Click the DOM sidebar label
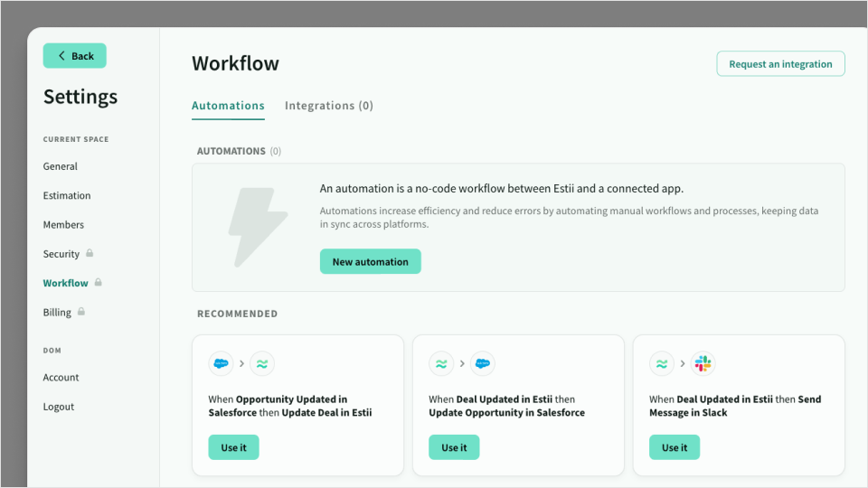Screen dimensions: 868x488 point(52,351)
